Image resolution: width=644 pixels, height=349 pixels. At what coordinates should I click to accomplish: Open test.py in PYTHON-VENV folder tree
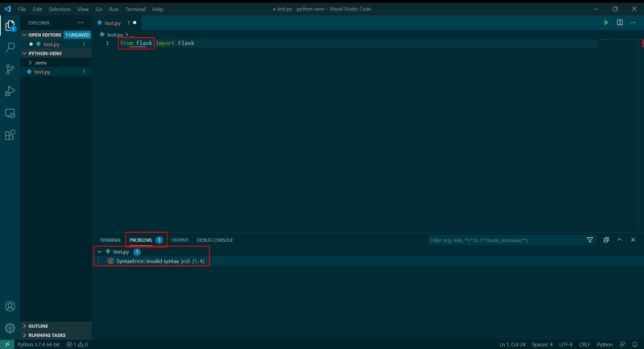point(43,72)
